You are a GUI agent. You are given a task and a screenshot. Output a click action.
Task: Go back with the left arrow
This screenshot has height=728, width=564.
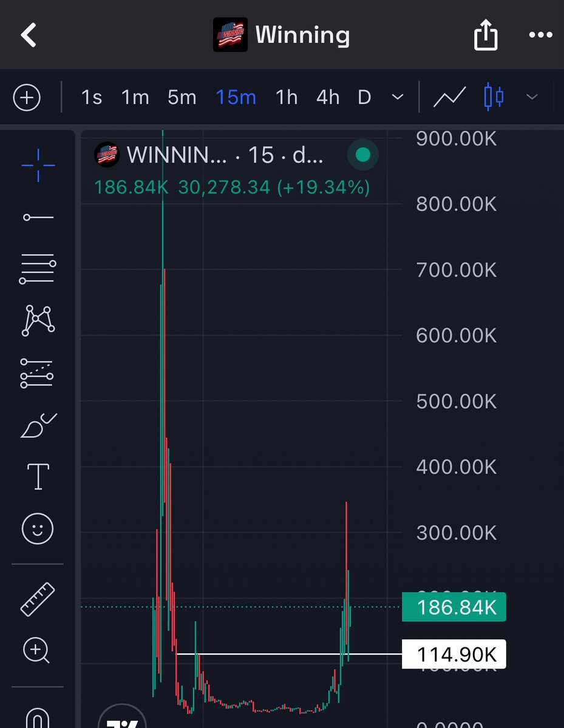[x=29, y=35]
